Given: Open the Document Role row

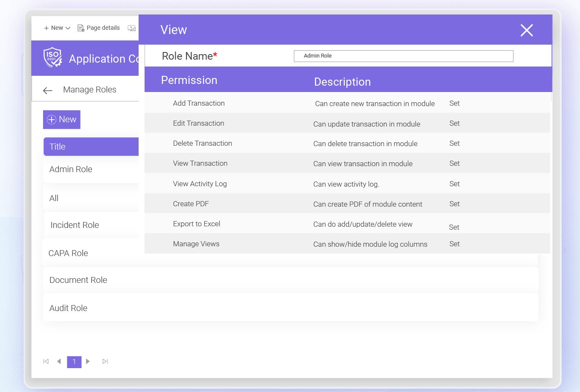Looking at the screenshot, I should click(290, 280).
